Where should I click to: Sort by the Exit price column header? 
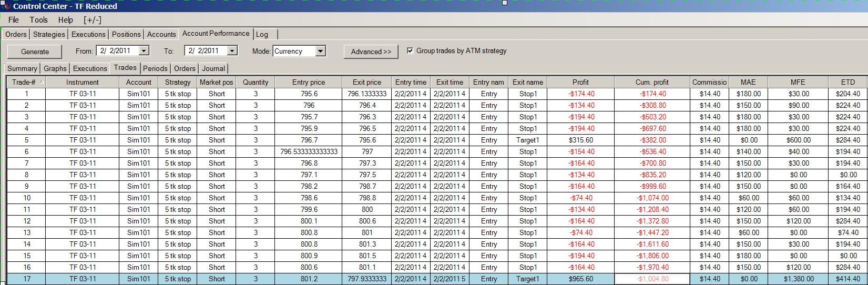click(x=367, y=82)
